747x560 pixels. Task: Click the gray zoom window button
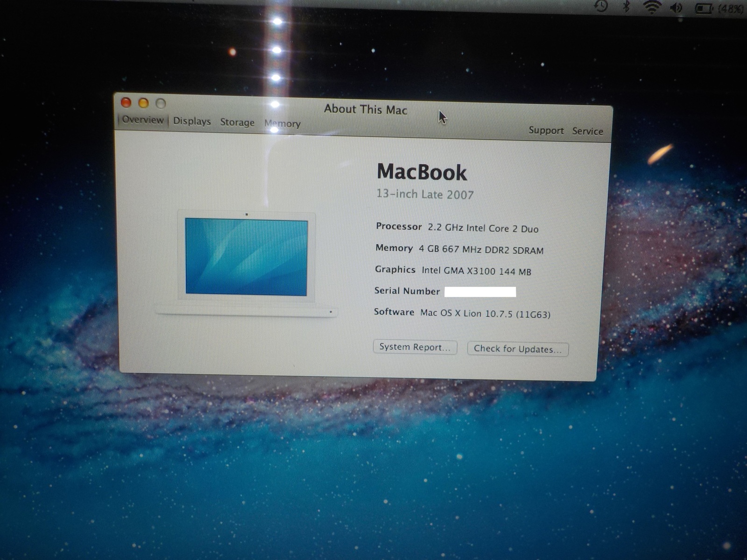pyautogui.click(x=161, y=103)
